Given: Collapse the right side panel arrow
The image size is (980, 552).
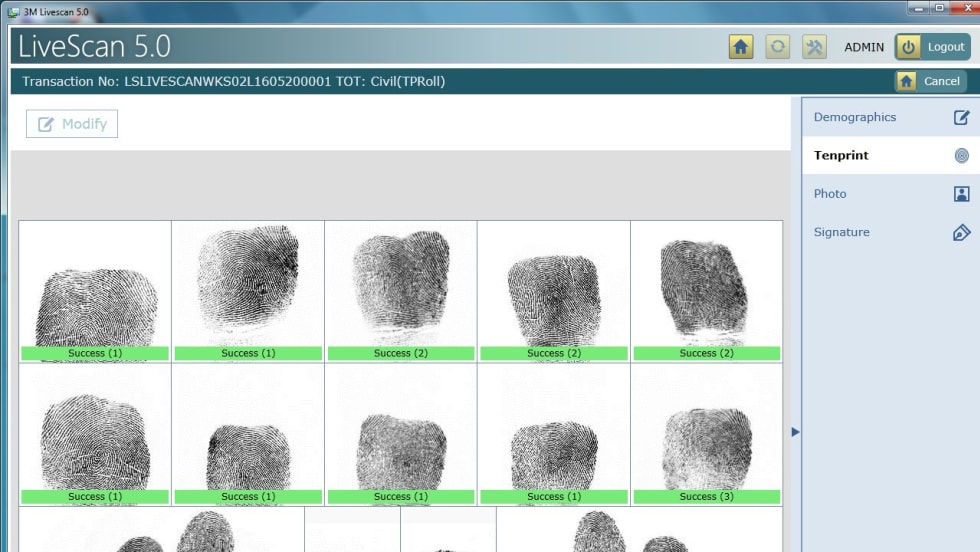Looking at the screenshot, I should pyautogui.click(x=796, y=432).
